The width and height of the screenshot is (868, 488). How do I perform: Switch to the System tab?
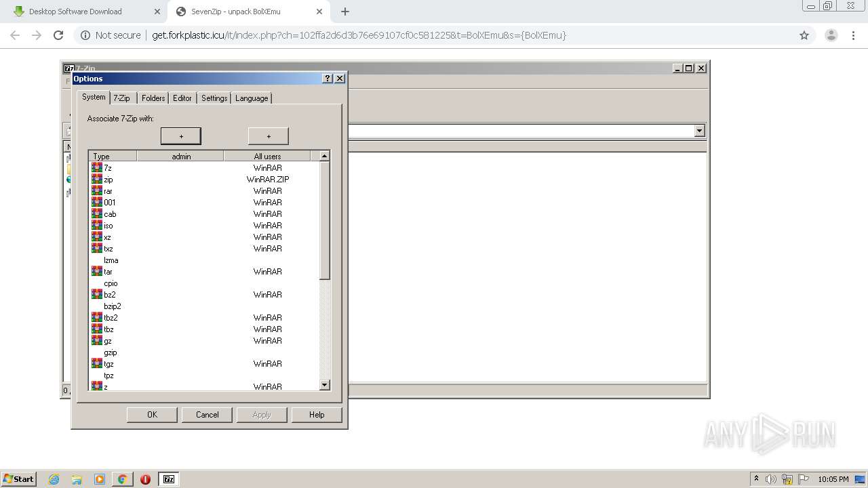click(94, 97)
